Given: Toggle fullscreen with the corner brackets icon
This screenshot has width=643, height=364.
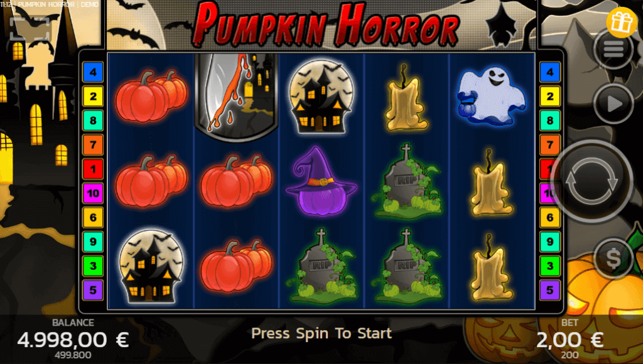Looking at the screenshot, I should click(30, 28).
